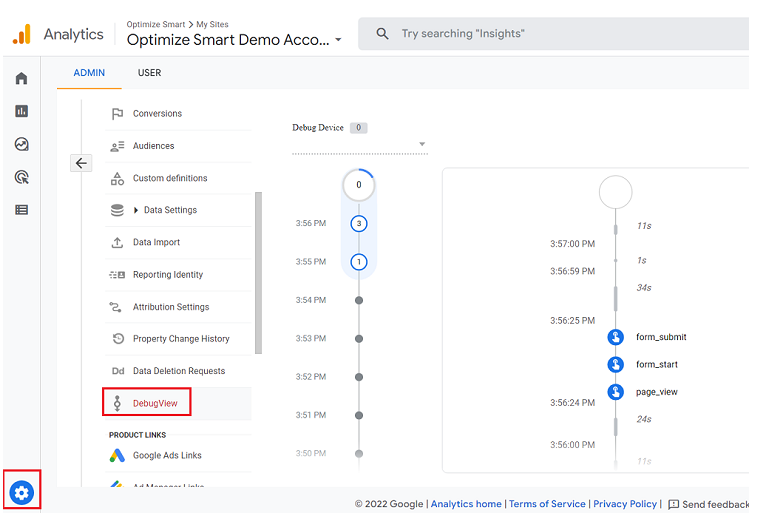Click the back arrow collapse button
Screen dimensions: 759x532
tap(81, 163)
